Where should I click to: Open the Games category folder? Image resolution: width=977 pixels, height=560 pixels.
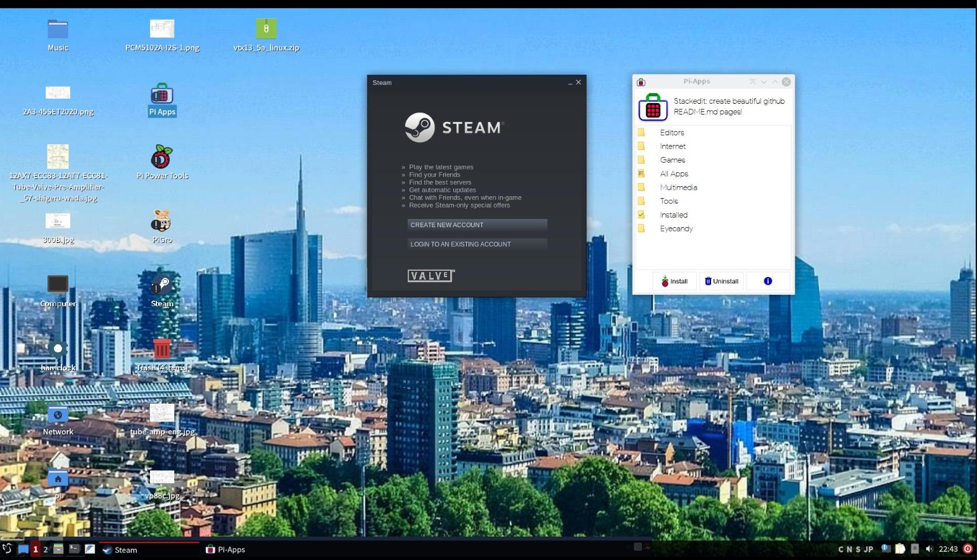coord(672,160)
